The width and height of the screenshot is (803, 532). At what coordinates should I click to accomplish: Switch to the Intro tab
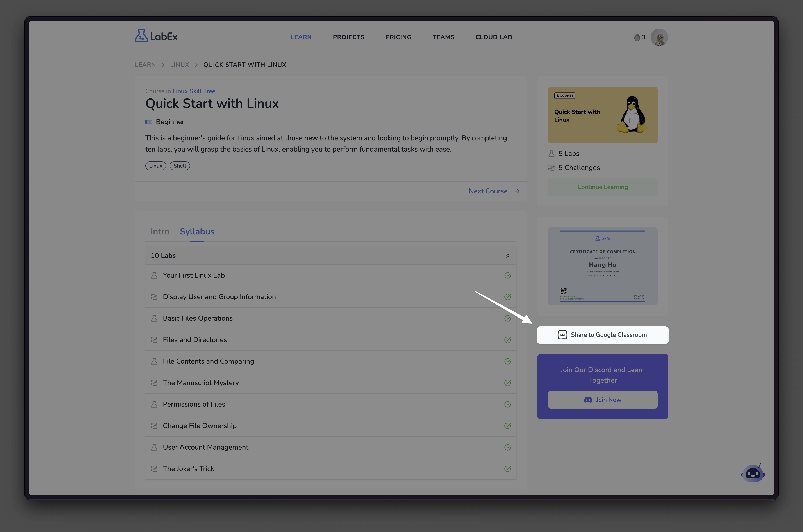(160, 231)
